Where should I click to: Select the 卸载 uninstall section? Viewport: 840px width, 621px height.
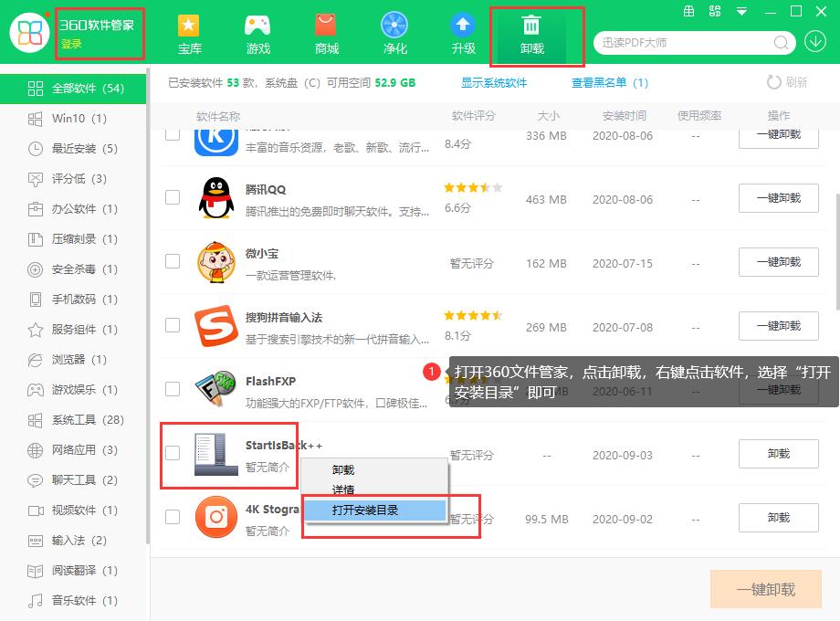532,35
